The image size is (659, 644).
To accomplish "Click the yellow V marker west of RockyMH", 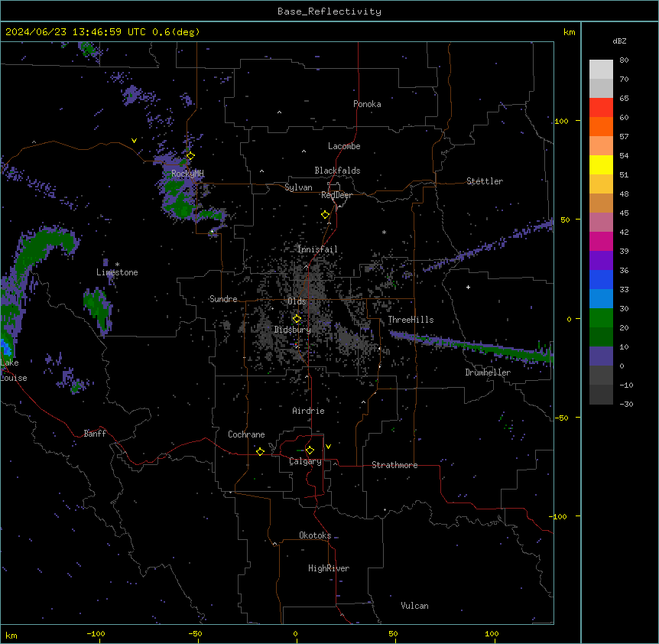I will click(x=134, y=141).
